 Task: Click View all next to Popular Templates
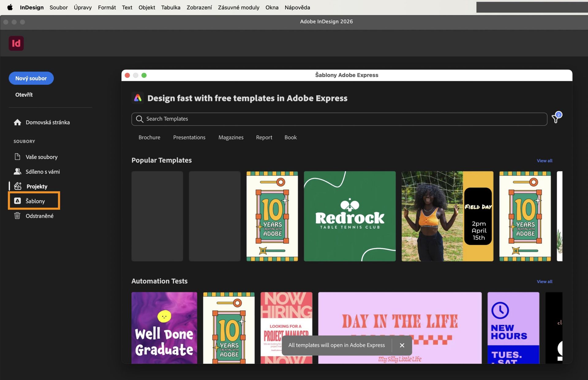coord(544,160)
